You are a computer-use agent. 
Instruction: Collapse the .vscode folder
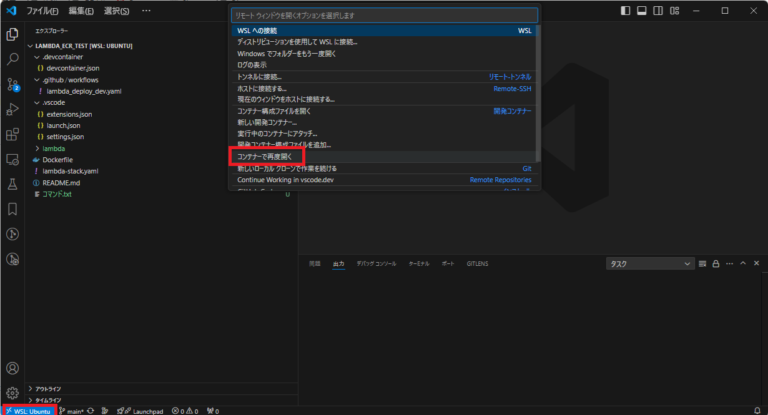(37, 103)
